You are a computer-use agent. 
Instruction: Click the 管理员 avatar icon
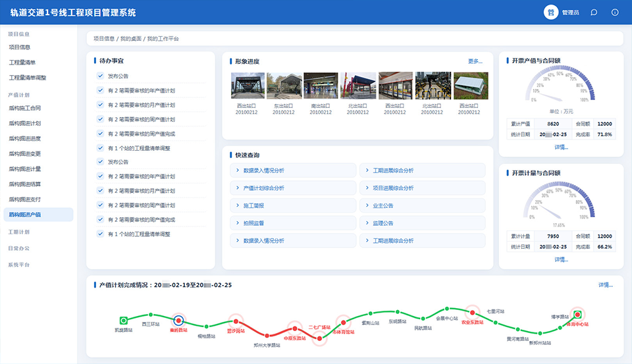tap(550, 12)
